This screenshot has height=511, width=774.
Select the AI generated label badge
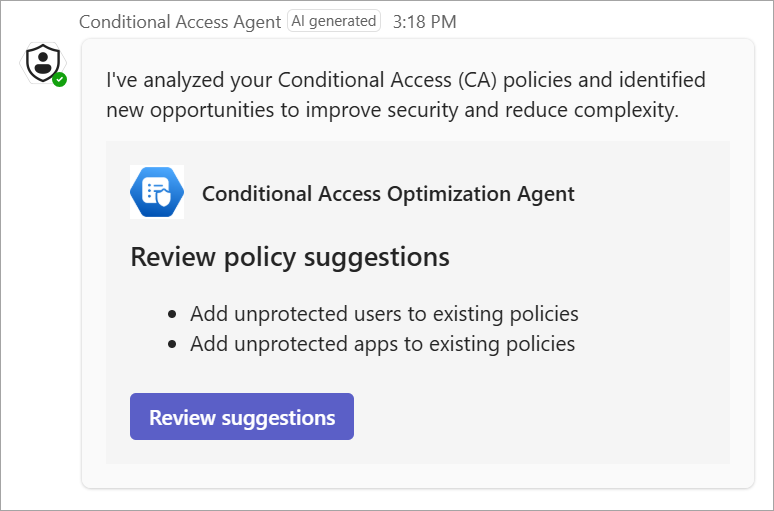click(x=334, y=21)
